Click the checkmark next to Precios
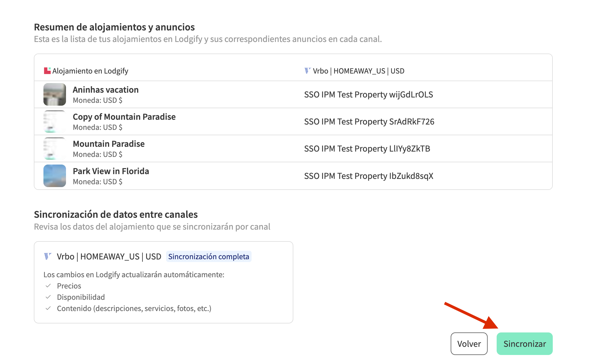The height and width of the screenshot is (364, 590). tap(48, 286)
